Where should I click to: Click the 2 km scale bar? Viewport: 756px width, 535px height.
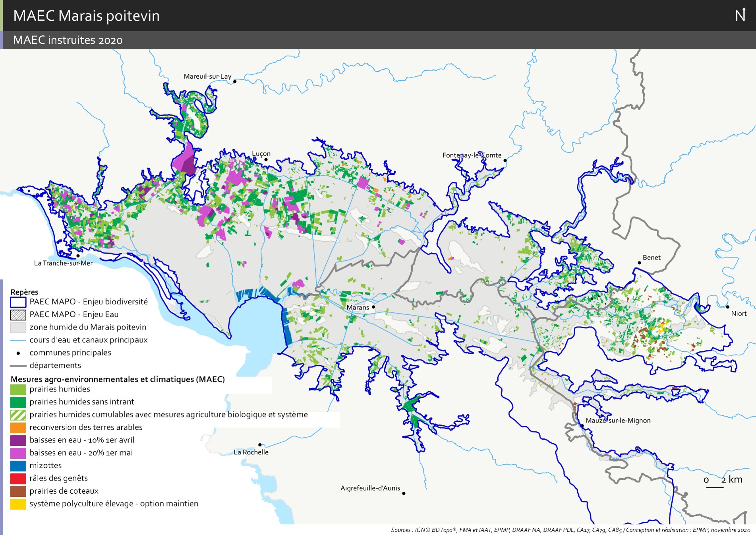tap(715, 487)
